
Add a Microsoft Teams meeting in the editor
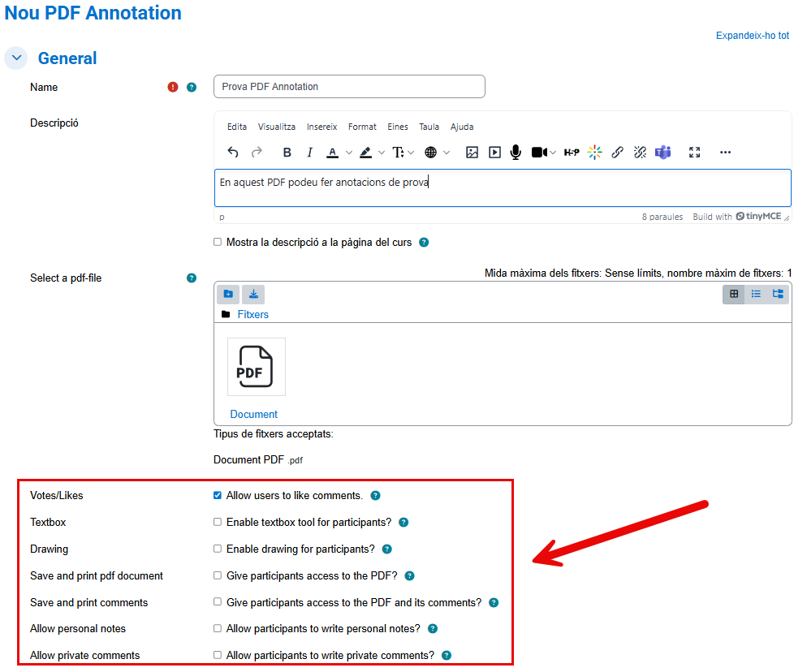(662, 153)
